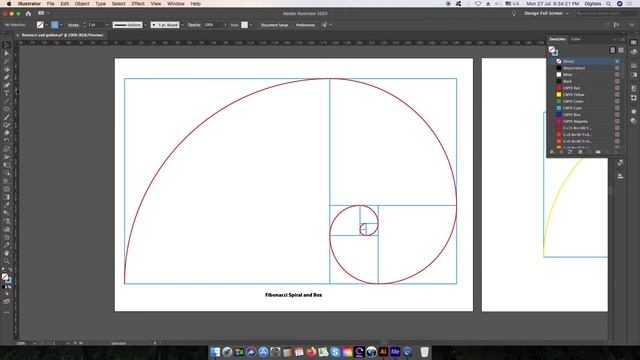The width and height of the screenshot is (640, 360).
Task: Click New Color Group folder icon
Action: click(598, 152)
